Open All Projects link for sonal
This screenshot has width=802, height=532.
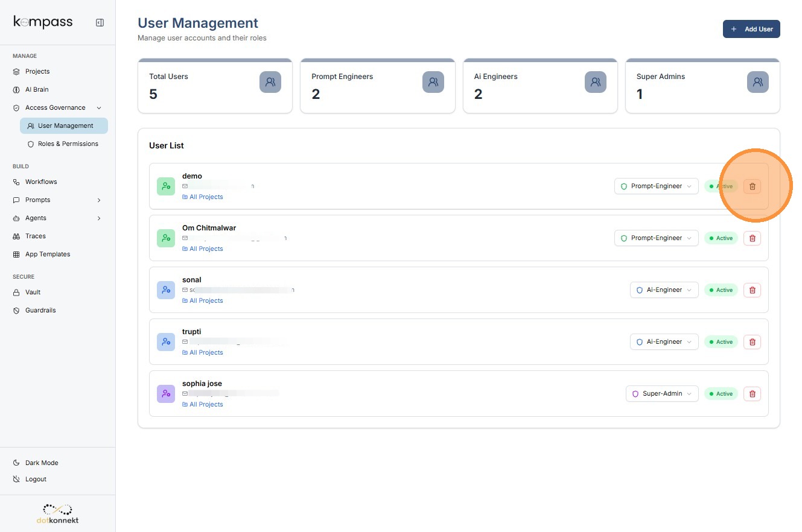click(x=203, y=301)
